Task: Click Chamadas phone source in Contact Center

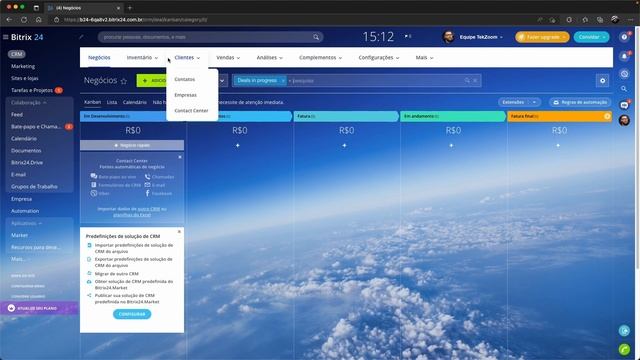Action: point(159,177)
